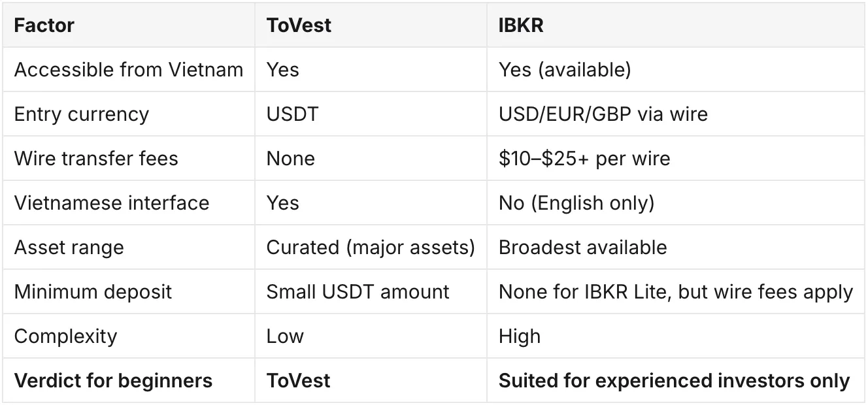The image size is (868, 405).
Task: Click 'Suited for experienced investors only' cell
Action: click(674, 381)
